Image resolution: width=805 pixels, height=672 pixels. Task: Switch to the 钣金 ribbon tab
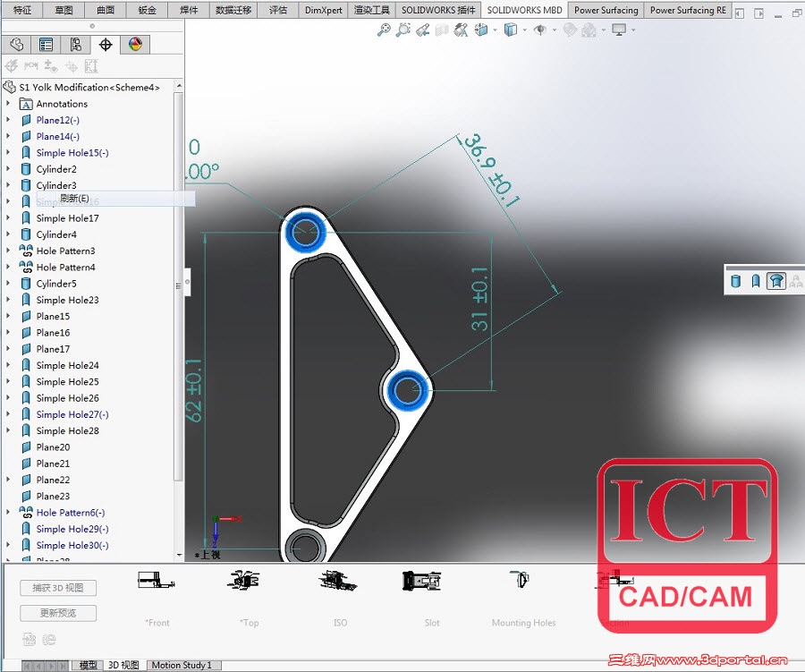click(x=148, y=10)
